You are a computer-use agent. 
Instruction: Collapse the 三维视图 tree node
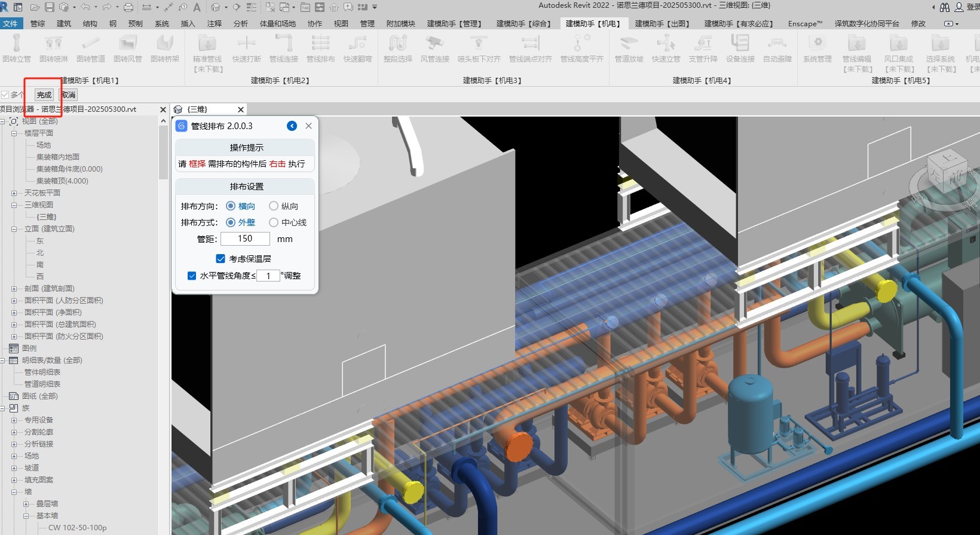click(14, 205)
